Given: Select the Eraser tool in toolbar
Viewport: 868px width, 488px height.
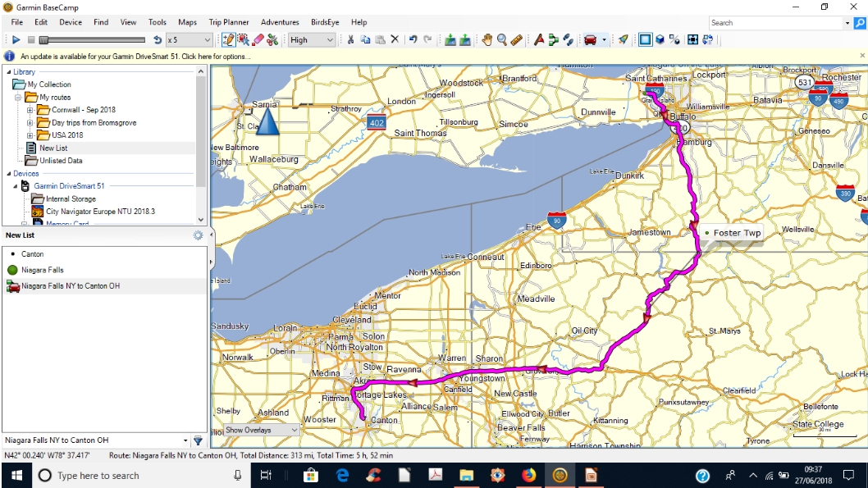Looking at the screenshot, I should [x=258, y=39].
